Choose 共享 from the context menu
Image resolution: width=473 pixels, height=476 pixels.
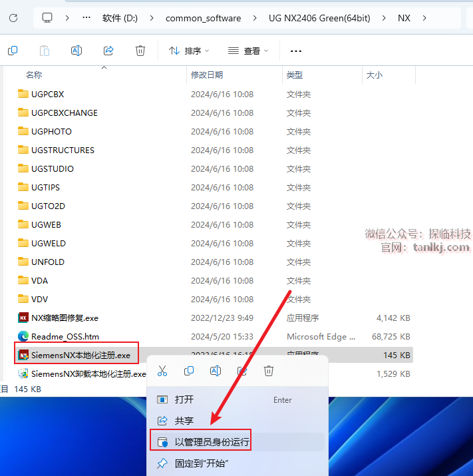pyautogui.click(x=237, y=421)
